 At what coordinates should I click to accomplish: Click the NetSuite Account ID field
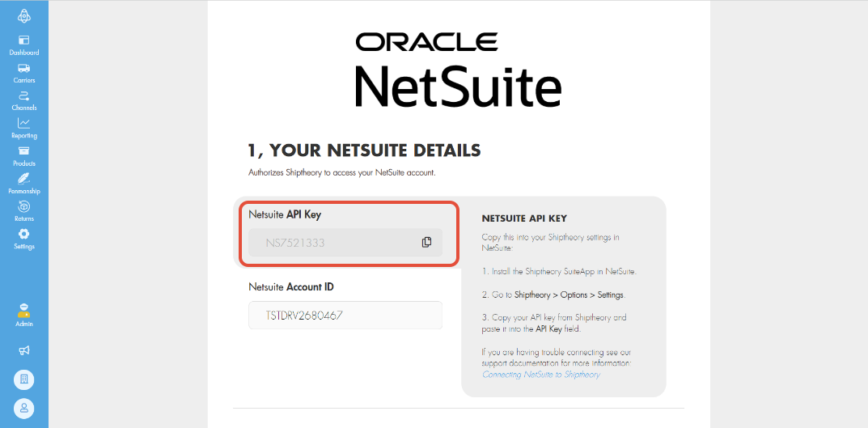(x=345, y=315)
